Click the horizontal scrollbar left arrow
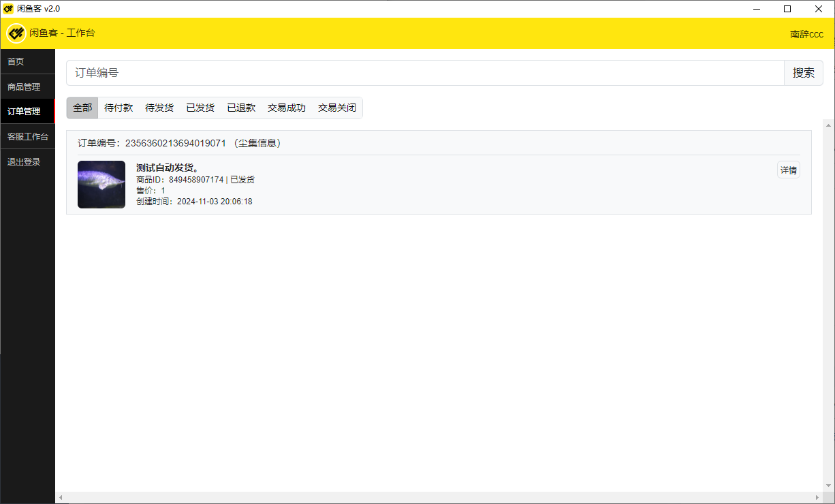Viewport: 835px width, 504px height. click(x=61, y=498)
